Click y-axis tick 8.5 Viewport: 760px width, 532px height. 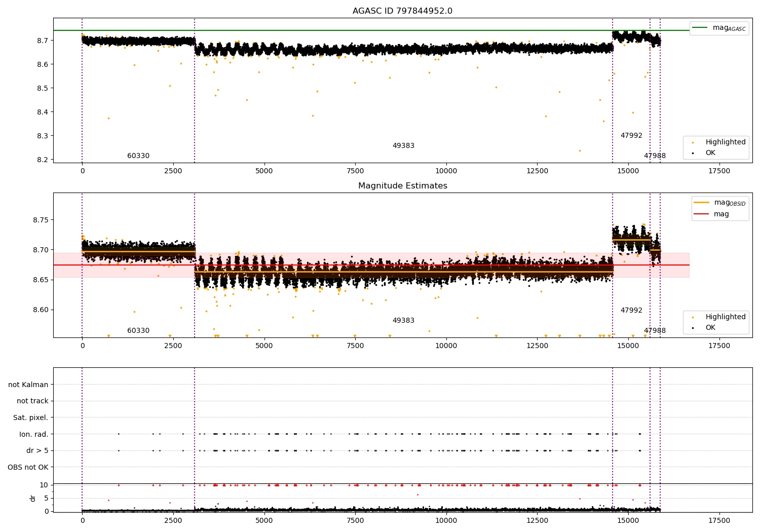point(43,88)
